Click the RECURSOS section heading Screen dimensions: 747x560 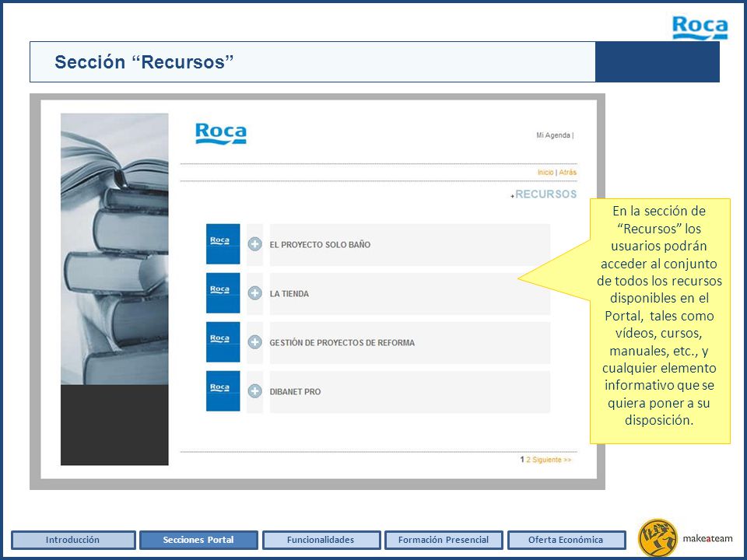[x=545, y=194]
